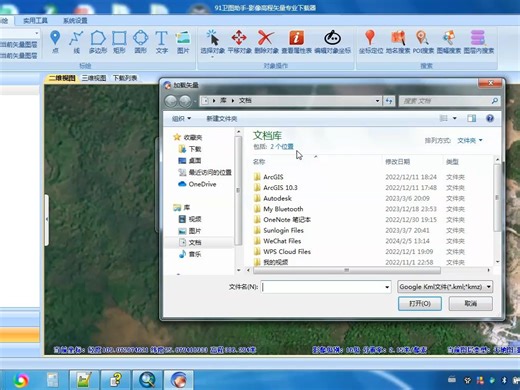The height and width of the screenshot is (390, 520).
Task: Open the Google Kml file type dropdown
Action: click(445, 287)
